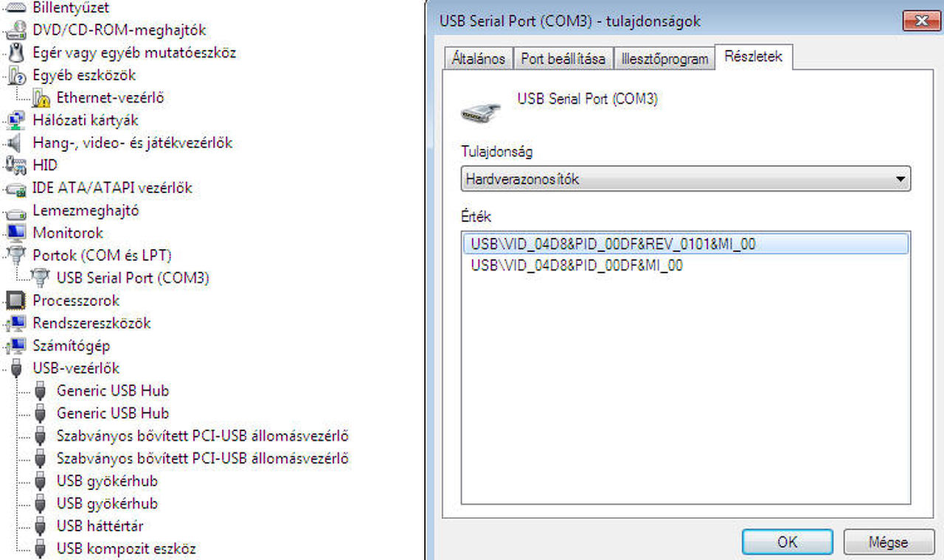Select the second hardware ID value without REV
Screen dimensions: 944x560
(x=577, y=266)
